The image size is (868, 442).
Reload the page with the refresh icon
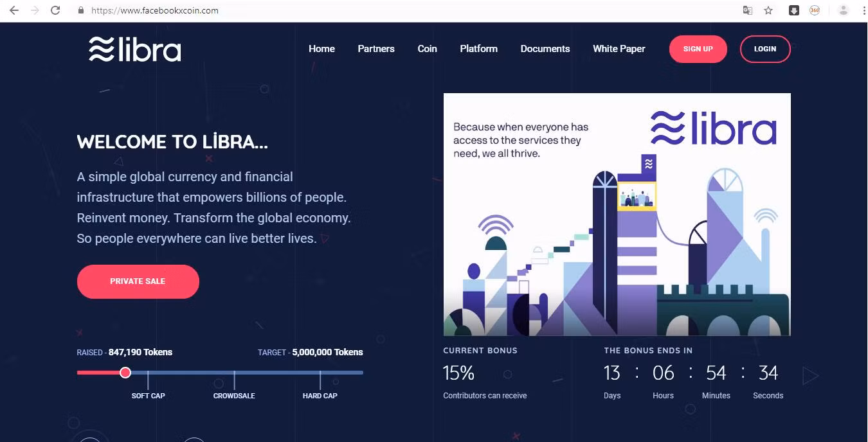point(55,10)
